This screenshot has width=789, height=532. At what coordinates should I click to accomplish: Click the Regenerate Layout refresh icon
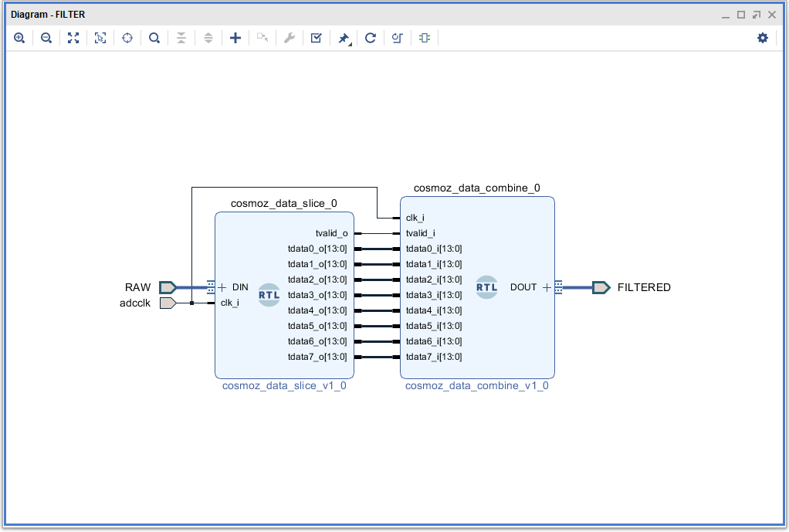[371, 38]
